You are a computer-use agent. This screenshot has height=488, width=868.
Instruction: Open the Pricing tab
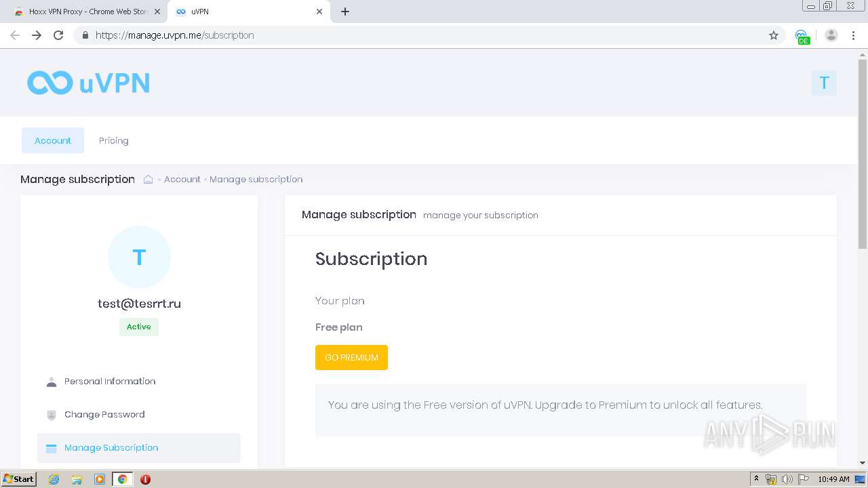(113, 140)
